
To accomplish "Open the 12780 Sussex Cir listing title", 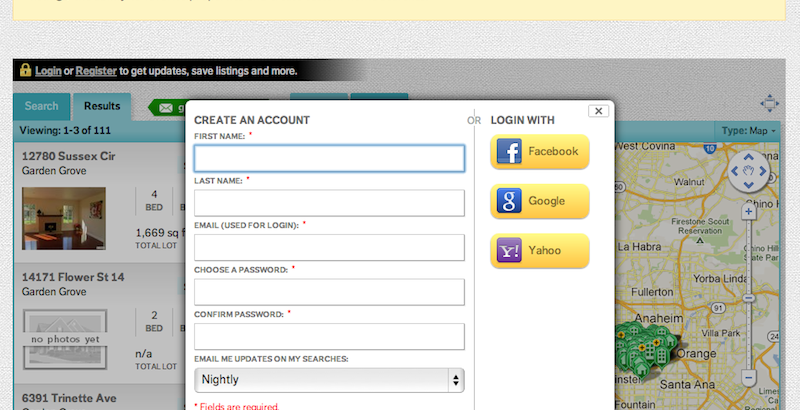I will (x=68, y=156).
